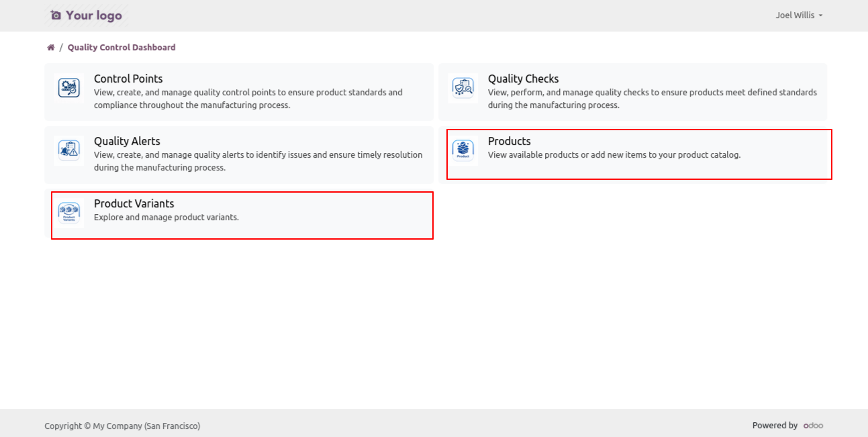This screenshot has width=868, height=437.
Task: Click the "Explore and manage product variants" description
Action: point(166,217)
